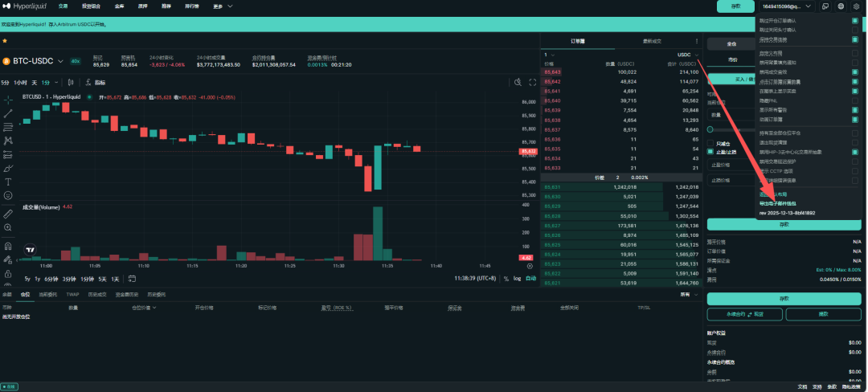Viewport: 868px width, 392px height.
Task: Click the 买入 / 做多 button
Action: coord(731,79)
